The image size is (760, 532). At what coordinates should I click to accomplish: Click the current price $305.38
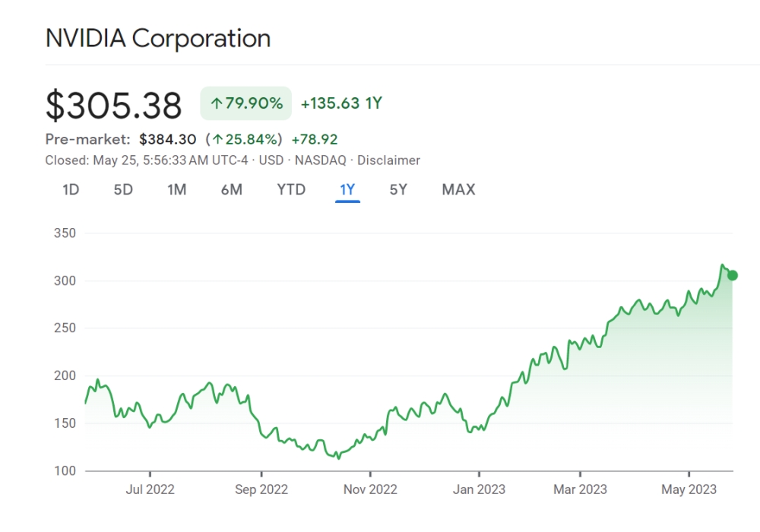(x=113, y=105)
